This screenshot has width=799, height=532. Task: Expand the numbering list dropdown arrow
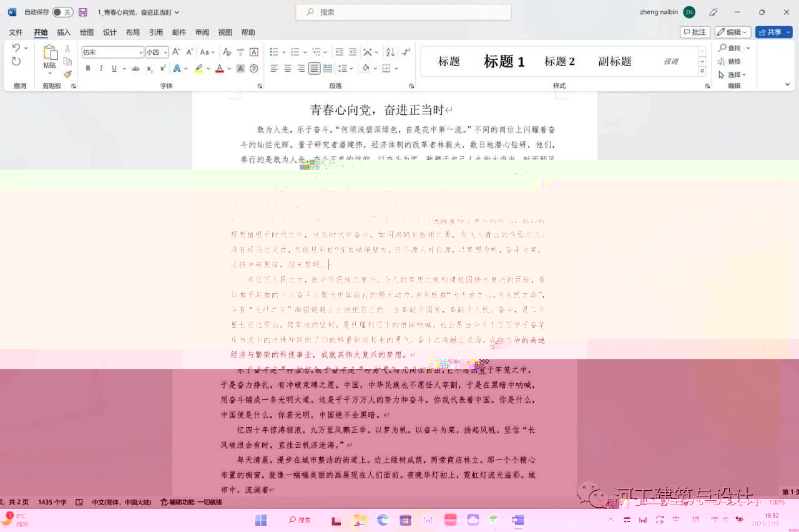pos(305,52)
